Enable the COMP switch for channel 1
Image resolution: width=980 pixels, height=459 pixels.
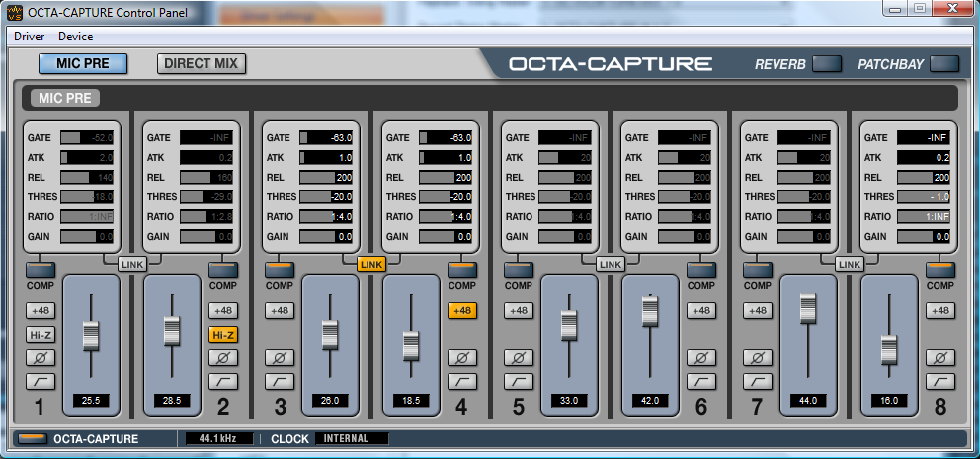[41, 269]
